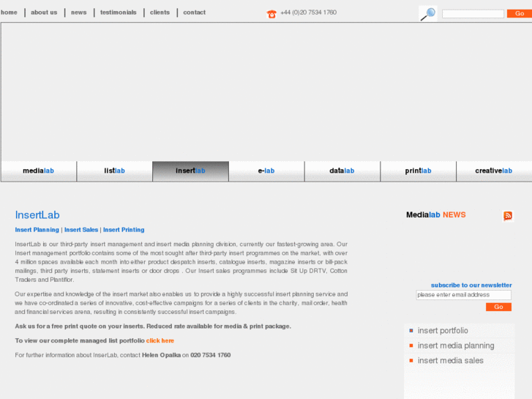The width and height of the screenshot is (532, 399).
Task: Select the insertlab tab
Action: pyautogui.click(x=190, y=171)
